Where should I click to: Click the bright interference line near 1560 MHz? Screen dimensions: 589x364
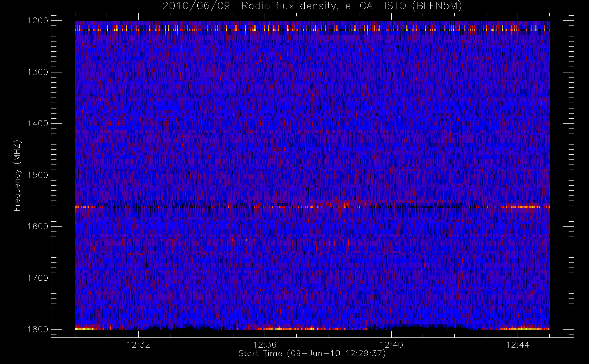pos(312,207)
